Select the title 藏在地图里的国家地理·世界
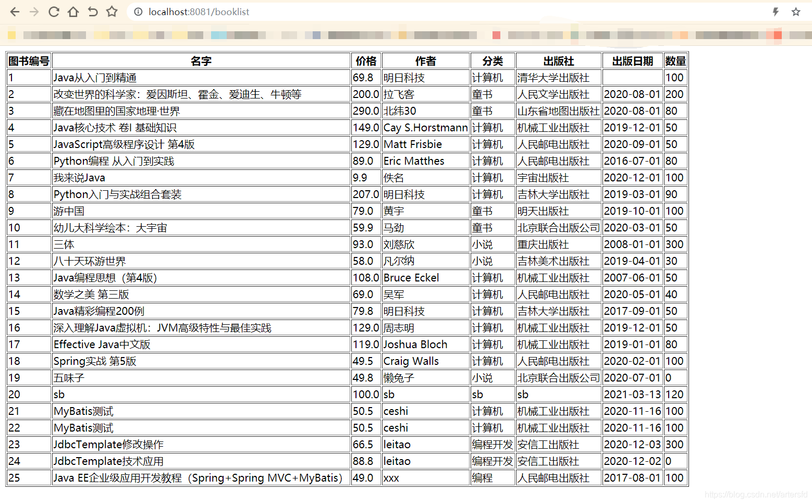The height and width of the screenshot is (504, 812). click(117, 111)
